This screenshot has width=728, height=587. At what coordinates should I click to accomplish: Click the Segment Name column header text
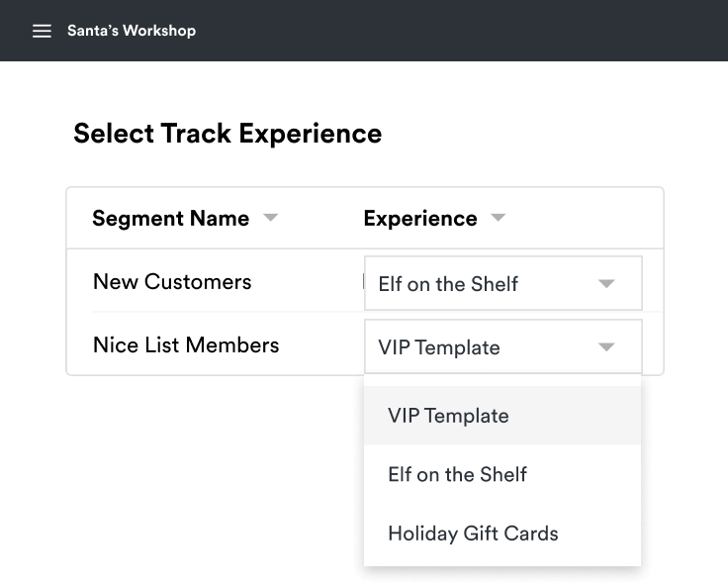pyautogui.click(x=170, y=219)
